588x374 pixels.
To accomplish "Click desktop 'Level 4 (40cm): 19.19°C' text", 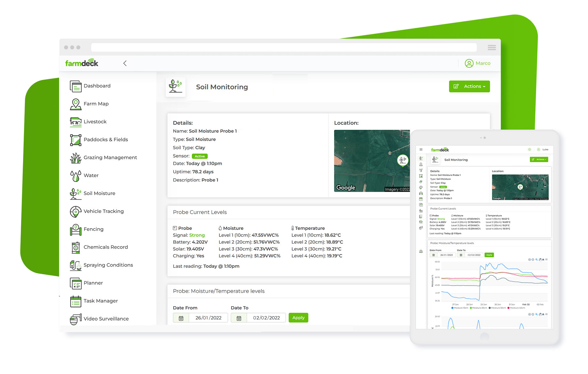I will pos(317,256).
